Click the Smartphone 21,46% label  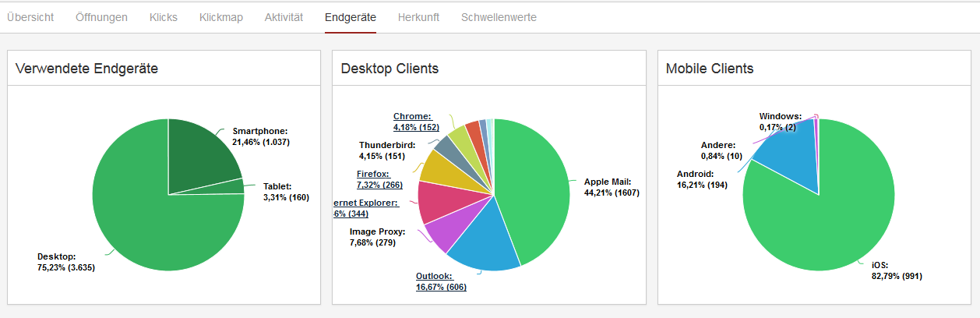(x=261, y=136)
